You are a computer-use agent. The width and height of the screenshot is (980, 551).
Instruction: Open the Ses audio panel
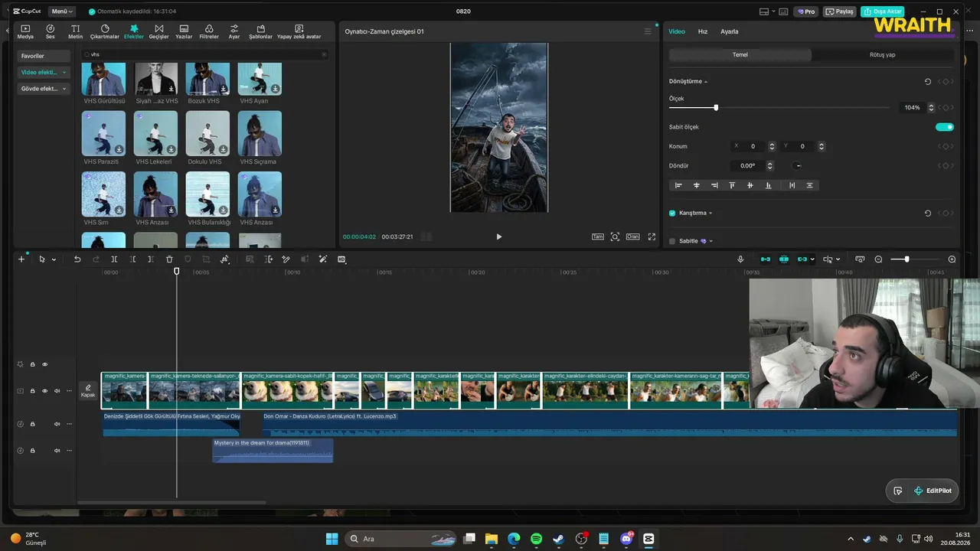51,31
